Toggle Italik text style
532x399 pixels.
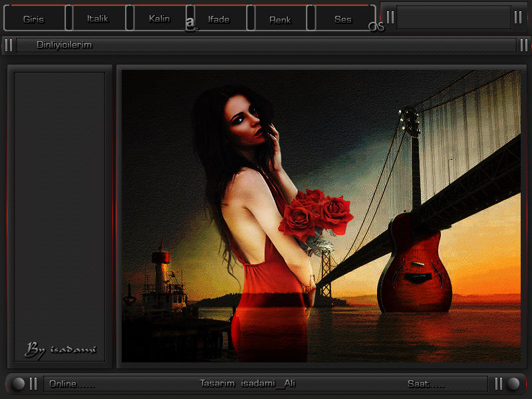[x=98, y=19]
